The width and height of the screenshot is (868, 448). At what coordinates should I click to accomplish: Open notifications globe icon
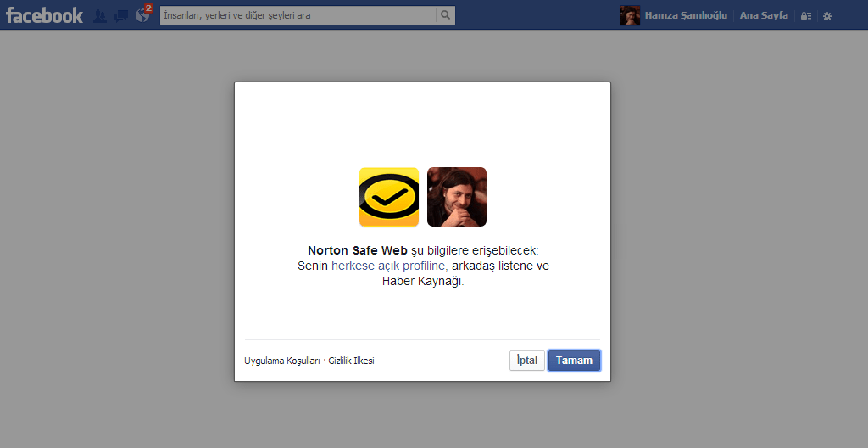[142, 16]
